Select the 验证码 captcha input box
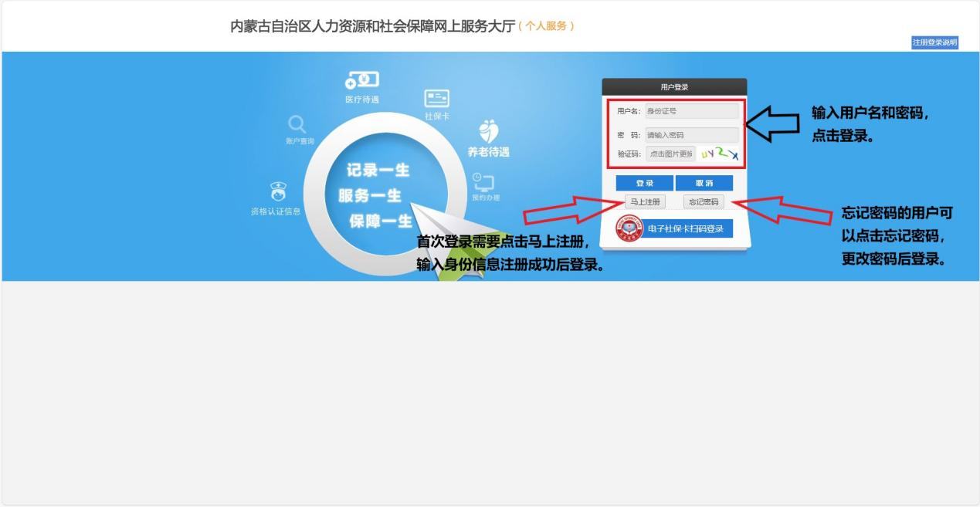 coord(670,154)
